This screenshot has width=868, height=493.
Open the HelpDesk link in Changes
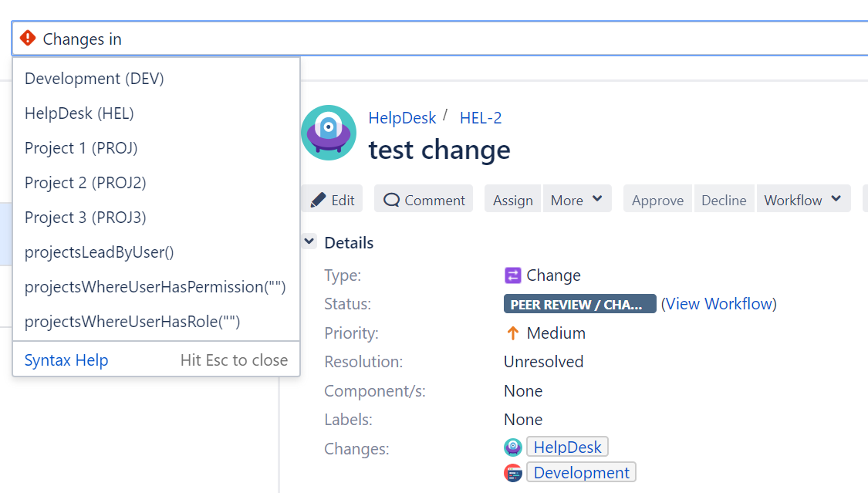pyautogui.click(x=567, y=447)
